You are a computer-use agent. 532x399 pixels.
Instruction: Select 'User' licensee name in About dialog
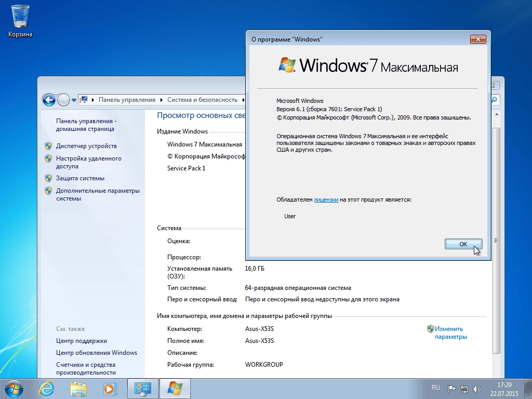[x=290, y=216]
